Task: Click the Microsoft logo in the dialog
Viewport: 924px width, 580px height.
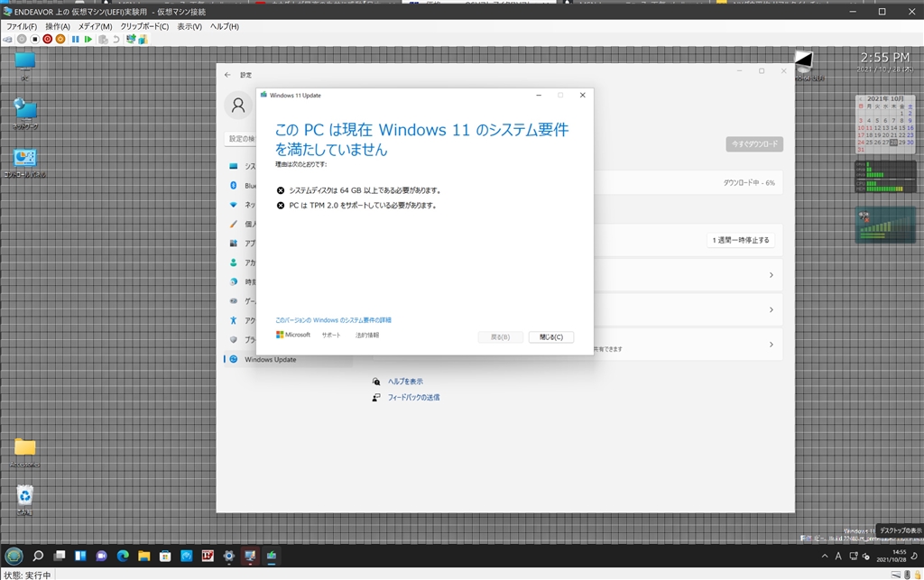Action: tap(293, 335)
